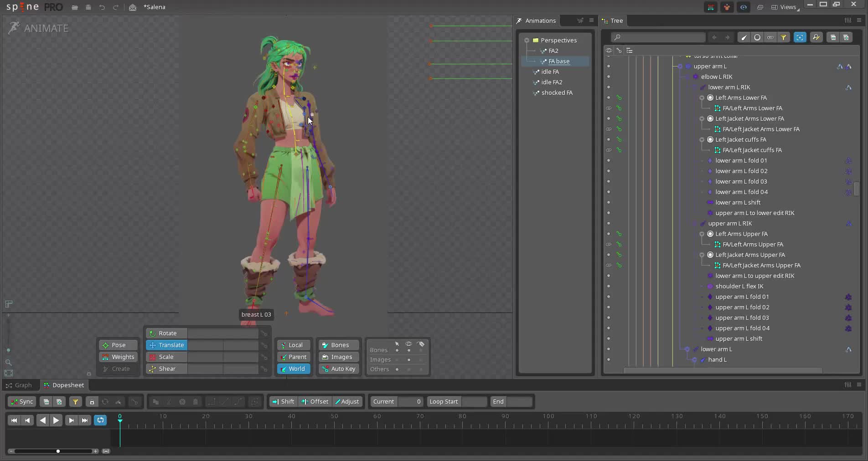868x461 pixels.
Task: Collapse dopesheet rows icon
Action: [46, 402]
